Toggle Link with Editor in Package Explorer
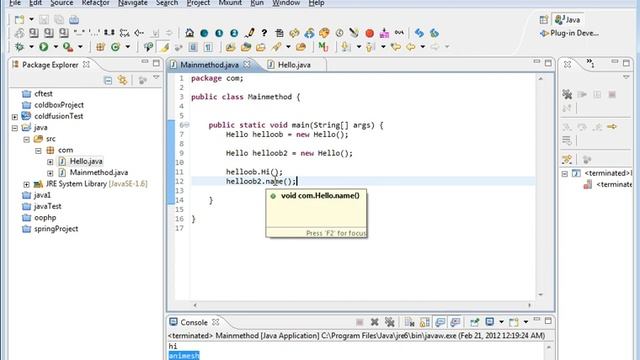Viewport: 640px width, 360px height. 122,80
